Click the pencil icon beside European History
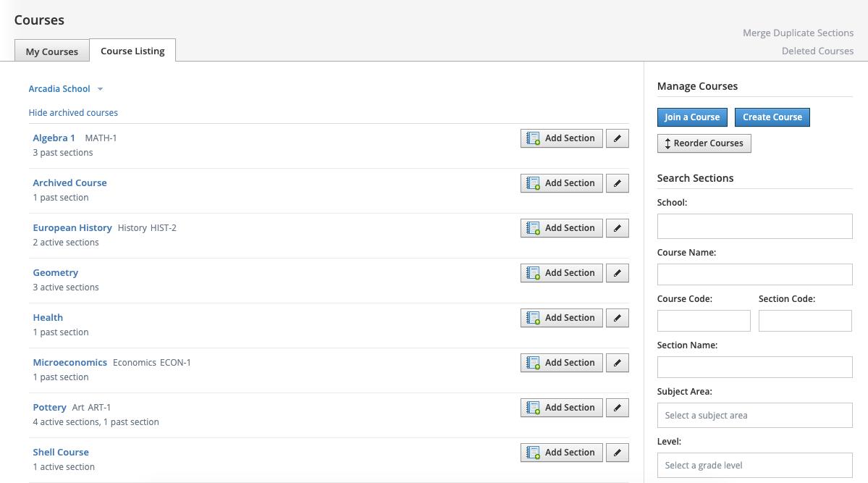 pos(617,228)
